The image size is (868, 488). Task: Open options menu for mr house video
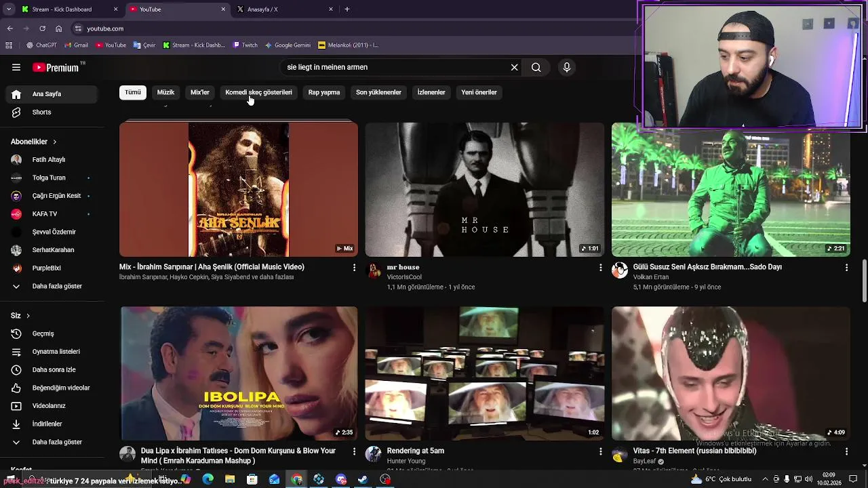point(600,268)
